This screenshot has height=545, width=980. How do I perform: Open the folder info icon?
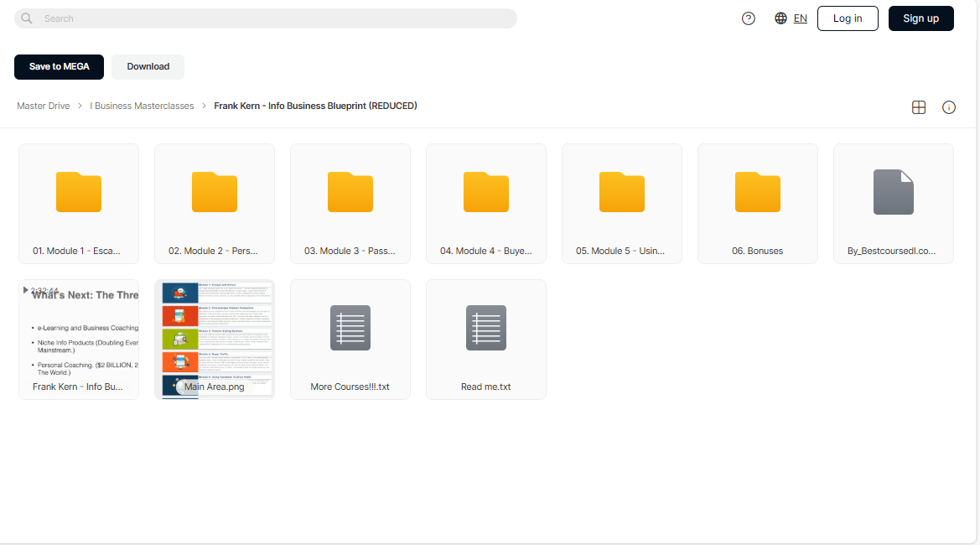pos(949,107)
